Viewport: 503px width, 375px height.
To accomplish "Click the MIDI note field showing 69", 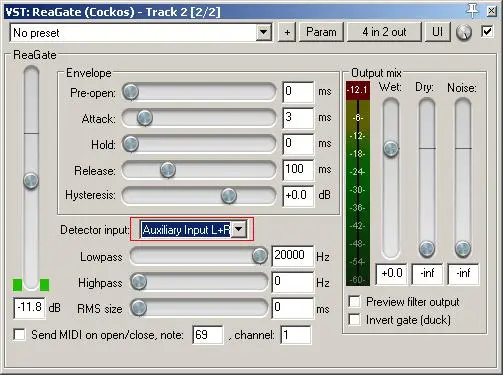I will (x=208, y=335).
